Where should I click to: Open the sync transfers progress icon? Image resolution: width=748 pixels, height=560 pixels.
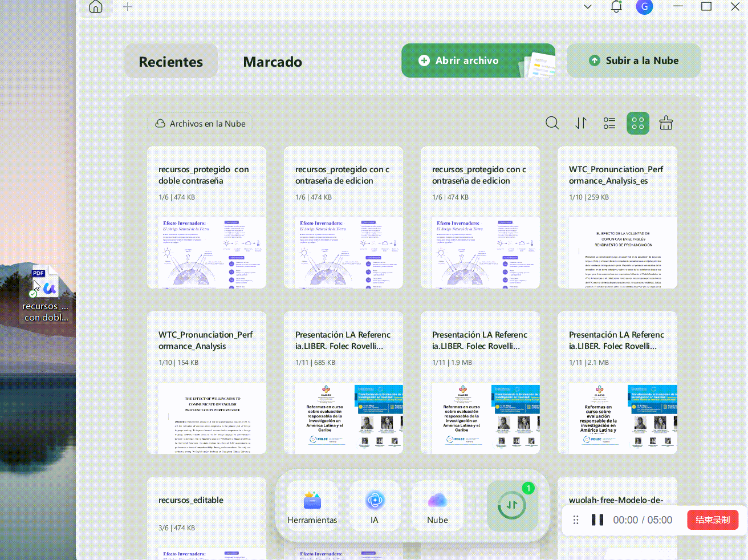(x=513, y=506)
